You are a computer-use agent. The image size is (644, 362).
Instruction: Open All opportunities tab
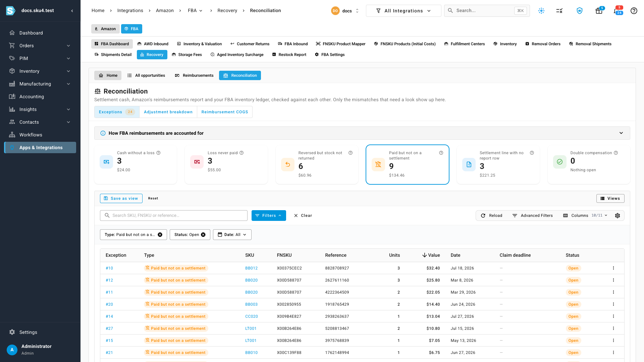146,75
